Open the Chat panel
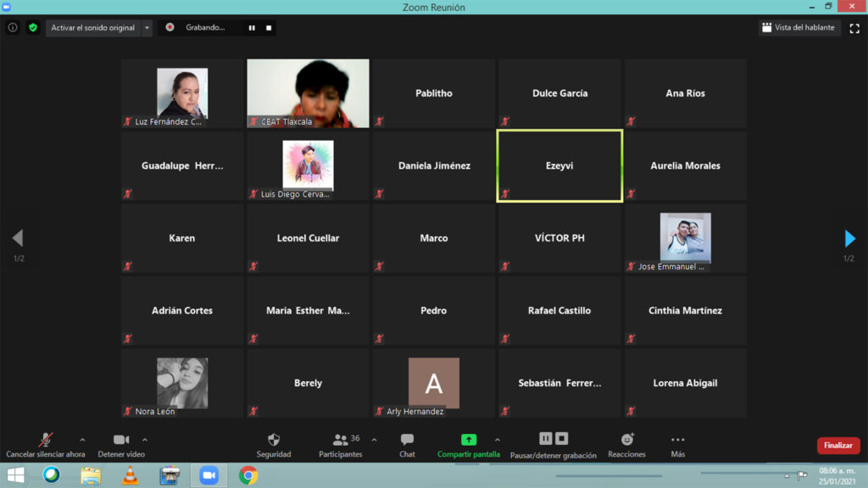The width and height of the screenshot is (868, 488). (407, 440)
